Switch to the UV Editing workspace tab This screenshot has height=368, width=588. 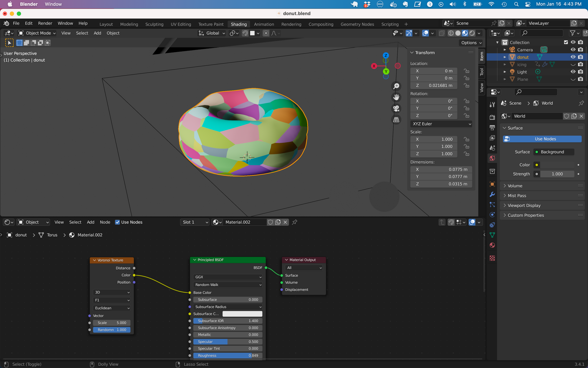(x=181, y=24)
